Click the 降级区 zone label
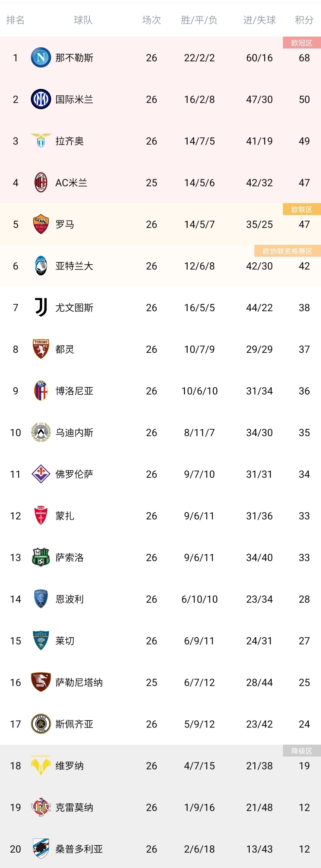The image size is (321, 868). pos(302,751)
